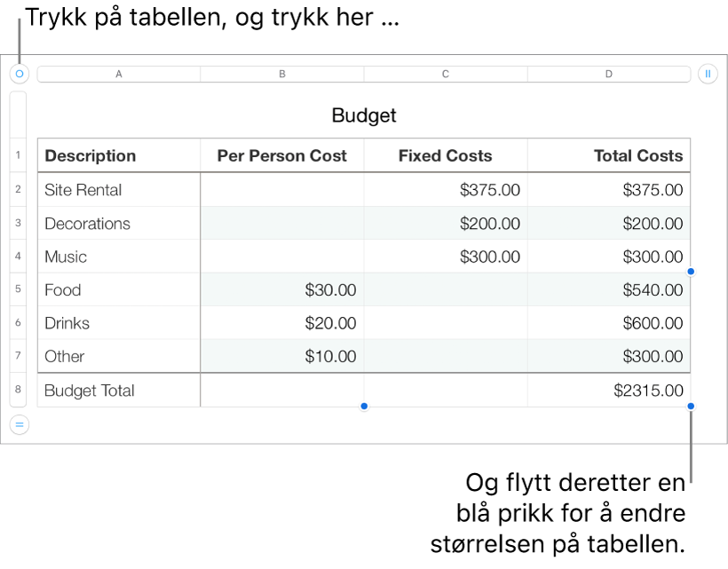728x569 pixels.
Task: Select column A header tab
Action: tap(119, 75)
